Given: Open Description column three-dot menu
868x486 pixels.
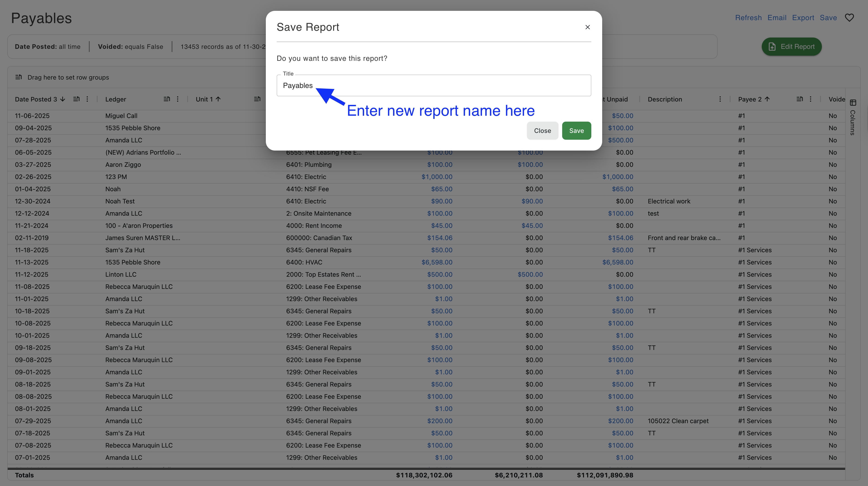Looking at the screenshot, I should coord(720,99).
